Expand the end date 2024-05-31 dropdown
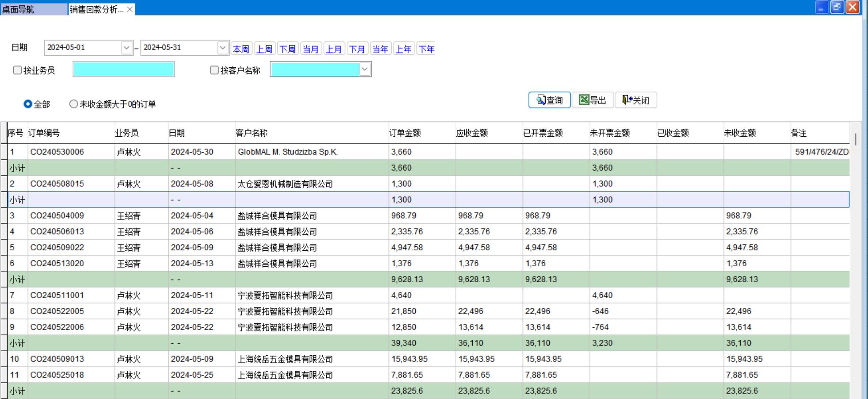 222,48
